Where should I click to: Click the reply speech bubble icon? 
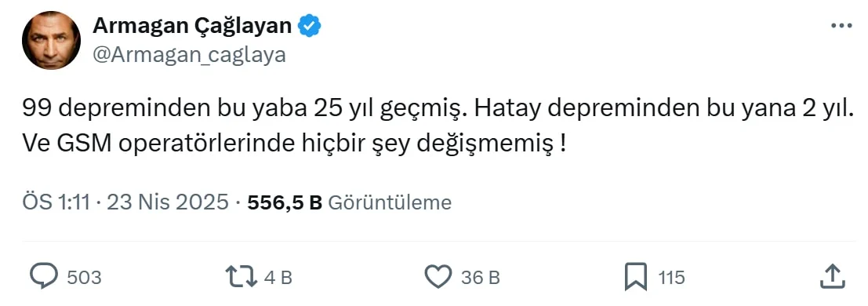point(44,277)
